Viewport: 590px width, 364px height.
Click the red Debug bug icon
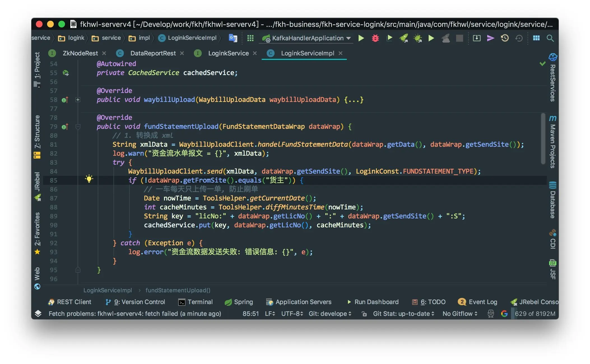coord(375,38)
